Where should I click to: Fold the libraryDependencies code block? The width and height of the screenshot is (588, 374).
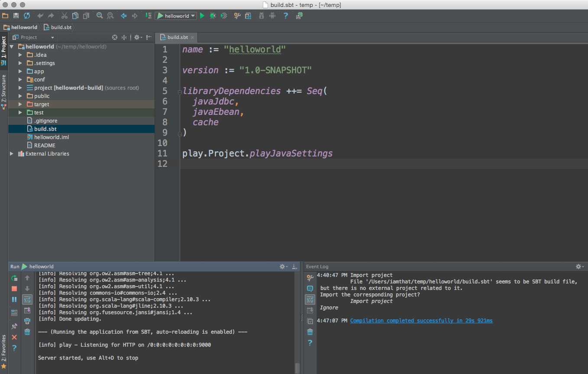click(179, 91)
